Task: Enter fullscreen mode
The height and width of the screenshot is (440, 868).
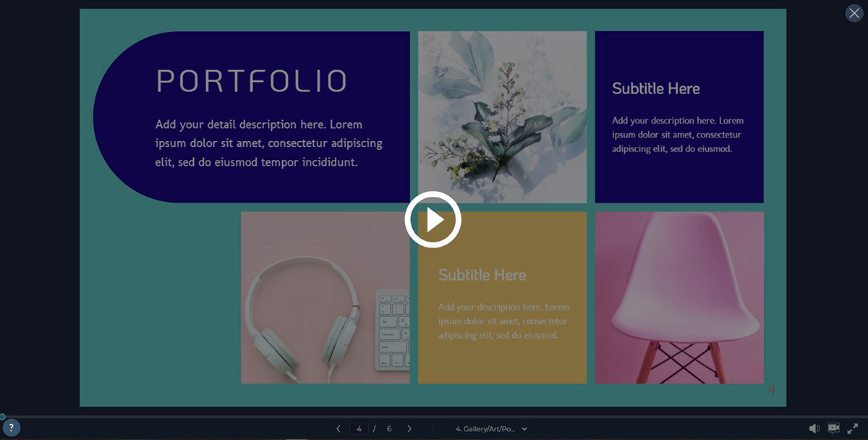Action: [853, 428]
